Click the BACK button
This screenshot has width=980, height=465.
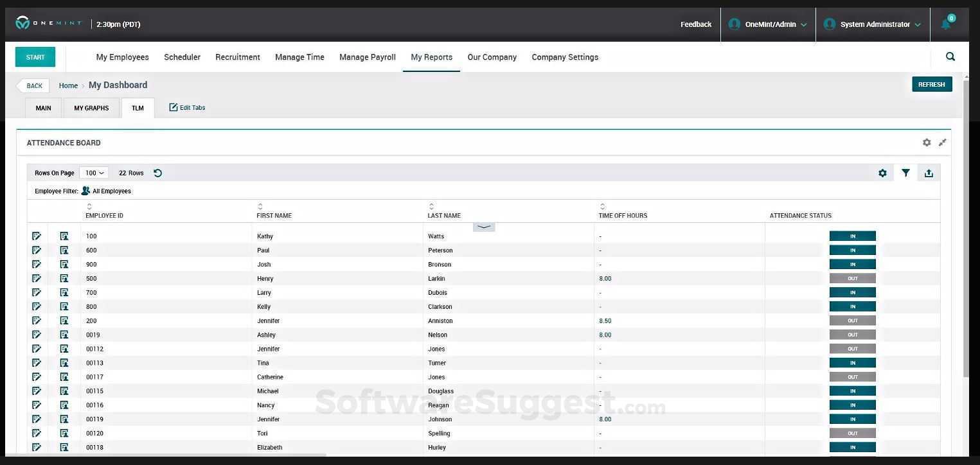33,85
